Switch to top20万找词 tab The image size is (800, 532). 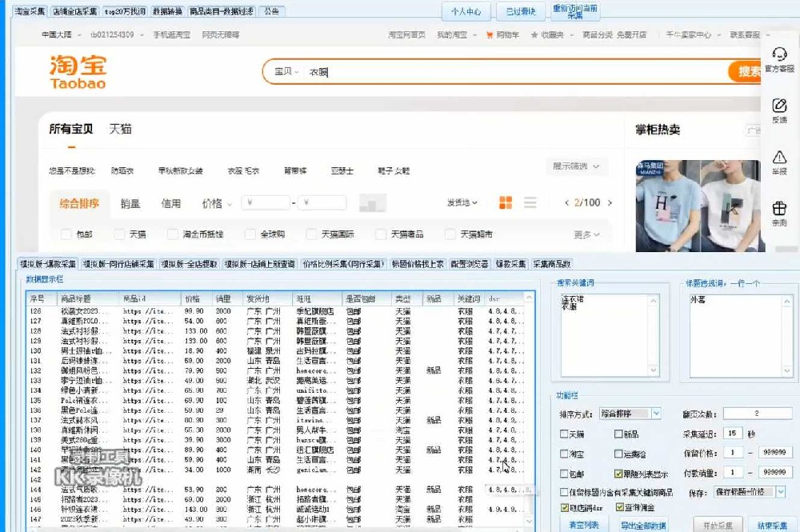125,11
